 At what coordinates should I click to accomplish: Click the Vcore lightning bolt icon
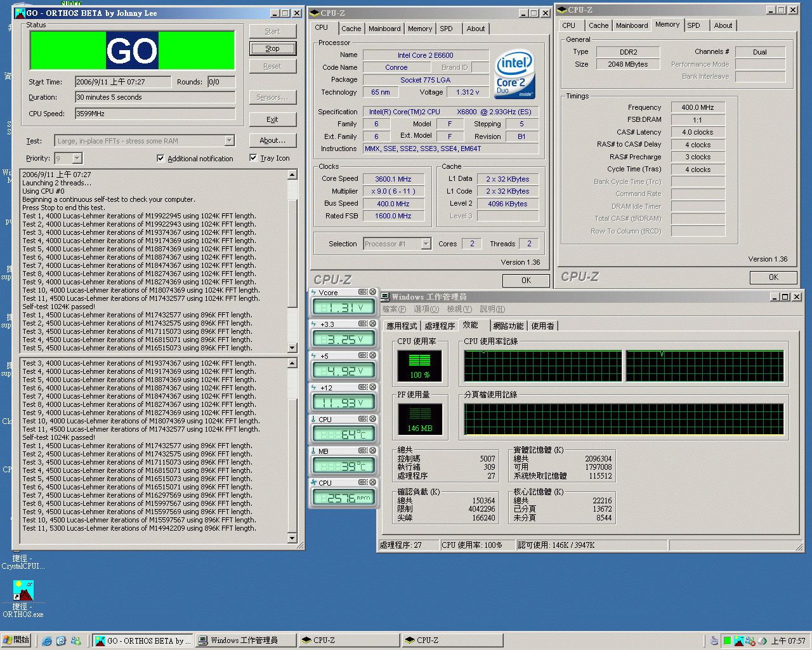click(314, 292)
